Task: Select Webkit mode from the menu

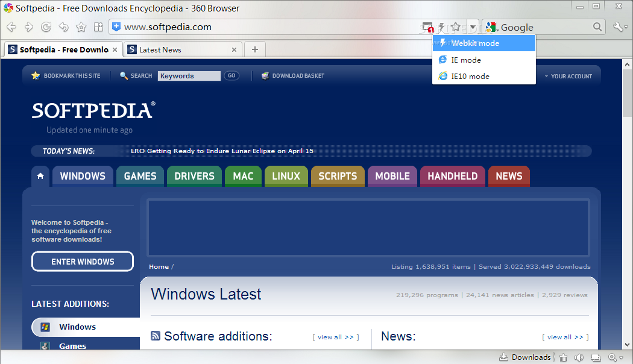Action: (484, 43)
